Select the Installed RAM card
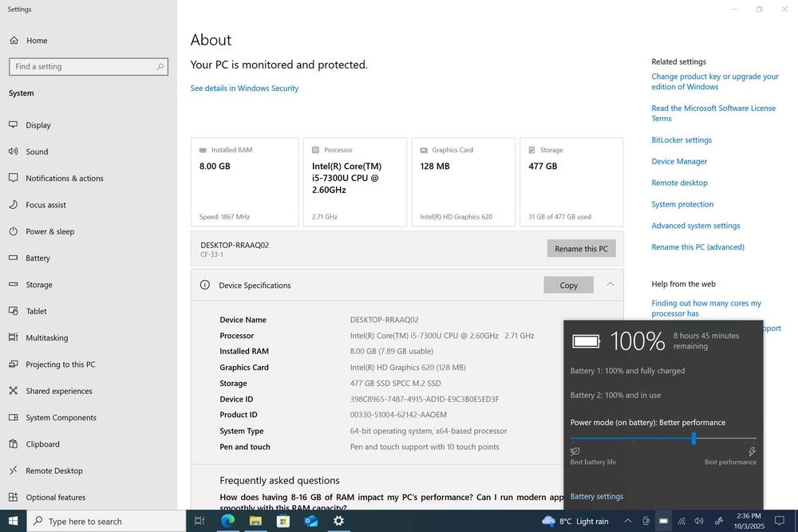This screenshot has width=798, height=532. coord(245,182)
